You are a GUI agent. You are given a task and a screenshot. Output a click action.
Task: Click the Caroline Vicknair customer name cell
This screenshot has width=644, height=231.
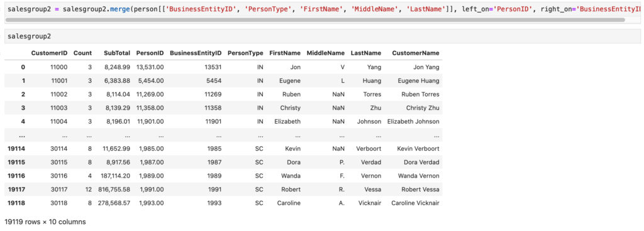point(415,203)
